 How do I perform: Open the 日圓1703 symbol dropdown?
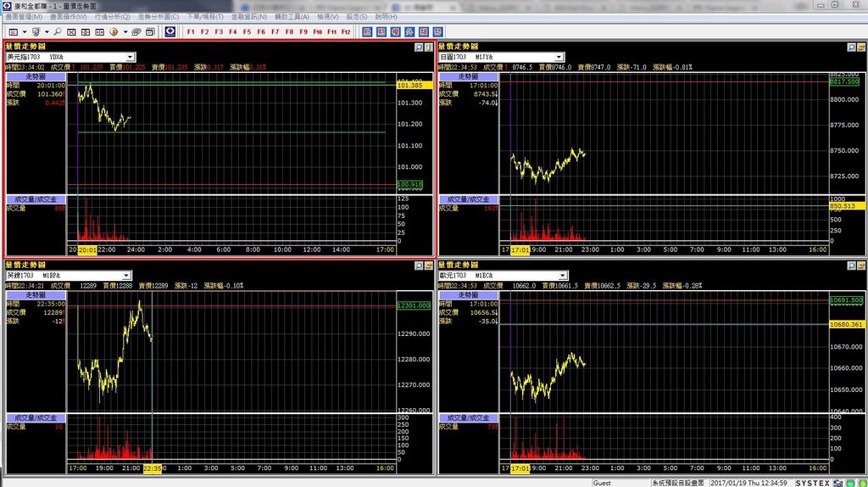[x=559, y=57]
